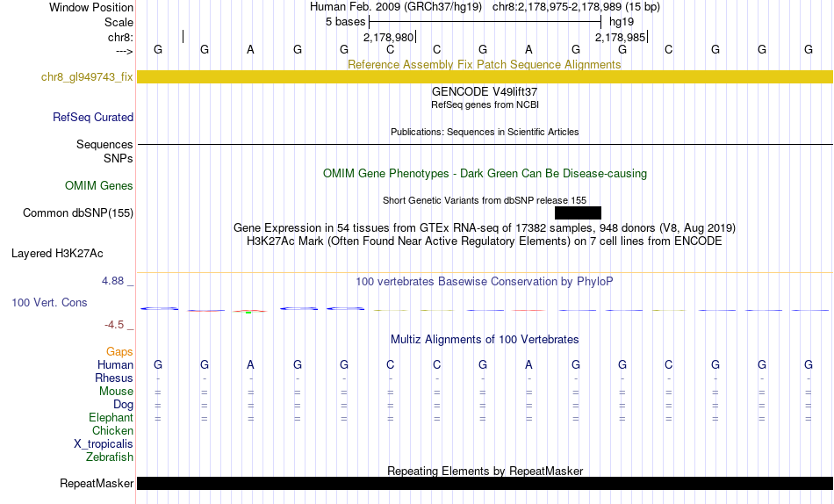Screen dimensions: 834x504
Task: Click Reference Assembly Fix Patch Sequence Alignments title
Action: 484,64
